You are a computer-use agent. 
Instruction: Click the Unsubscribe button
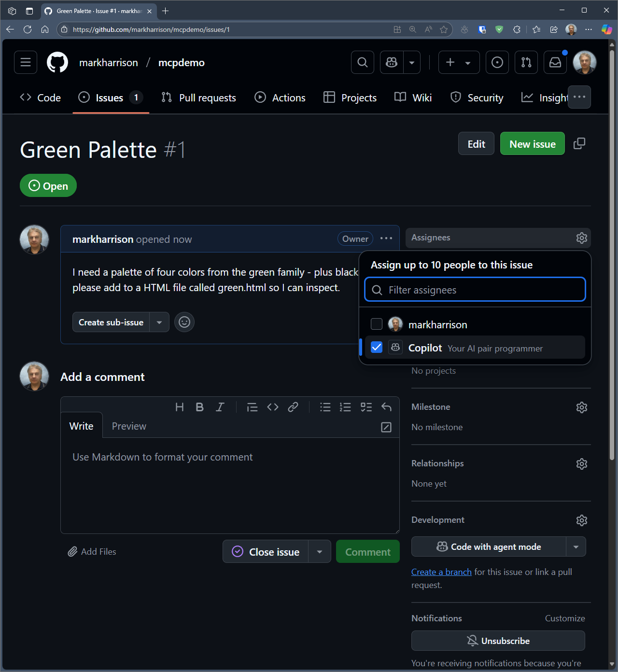click(498, 641)
